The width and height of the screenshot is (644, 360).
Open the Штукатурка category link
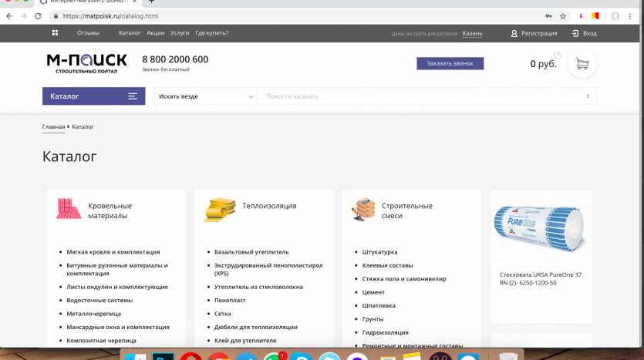click(379, 252)
